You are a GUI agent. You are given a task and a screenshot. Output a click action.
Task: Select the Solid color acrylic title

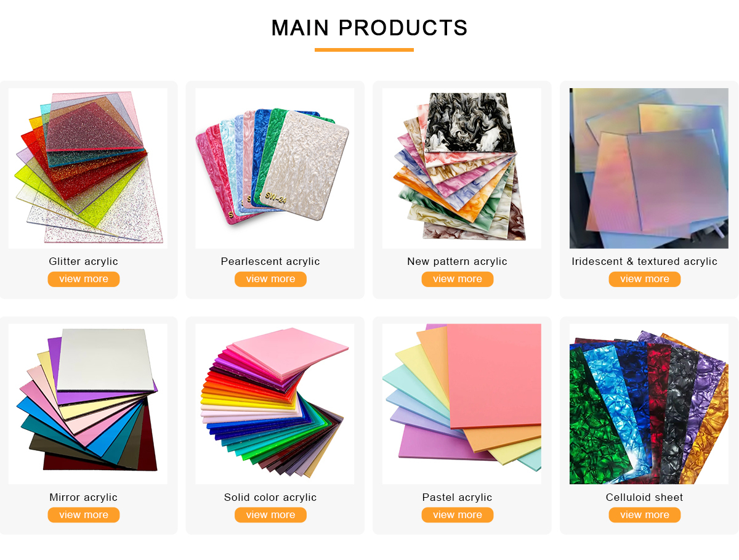(270, 498)
